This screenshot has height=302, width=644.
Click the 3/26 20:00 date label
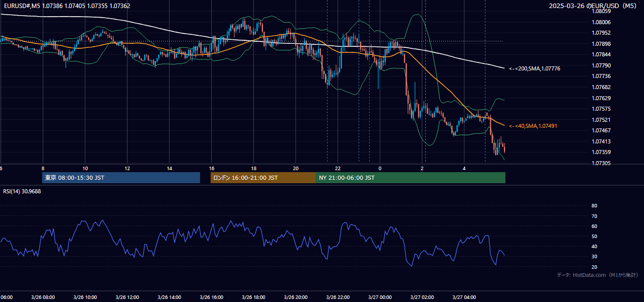click(296, 297)
